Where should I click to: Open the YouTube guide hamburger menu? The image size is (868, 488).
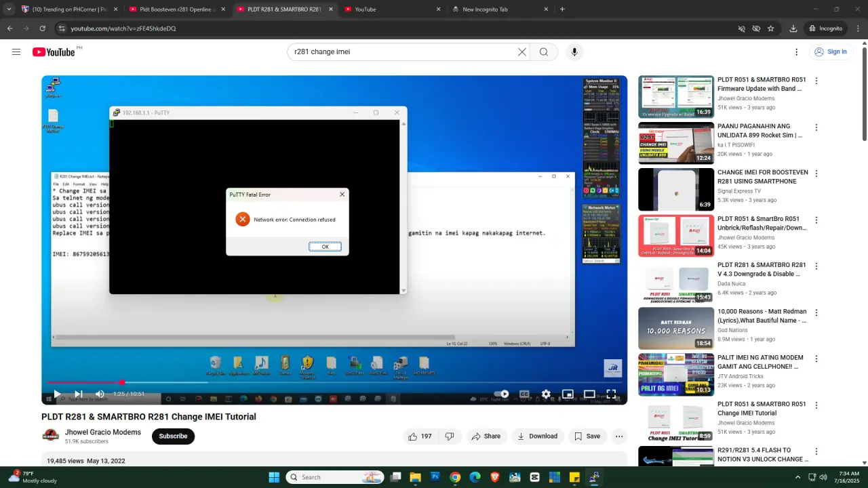[x=16, y=52]
